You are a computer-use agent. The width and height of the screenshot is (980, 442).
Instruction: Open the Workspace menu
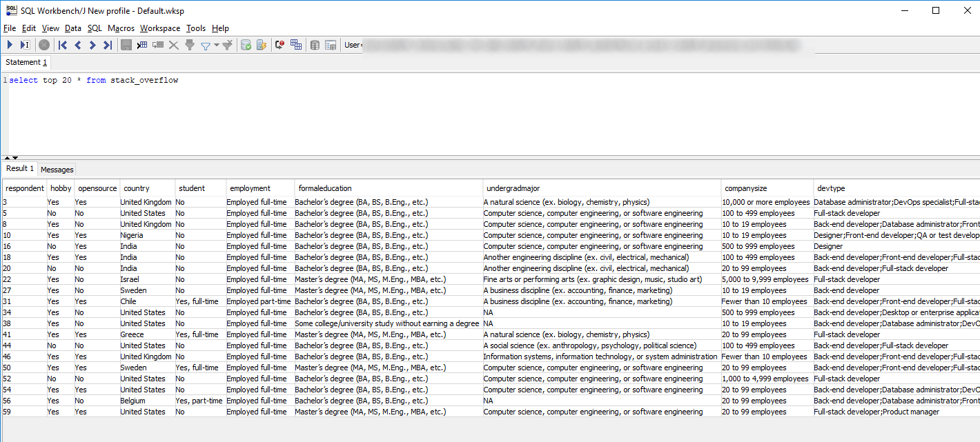(160, 28)
